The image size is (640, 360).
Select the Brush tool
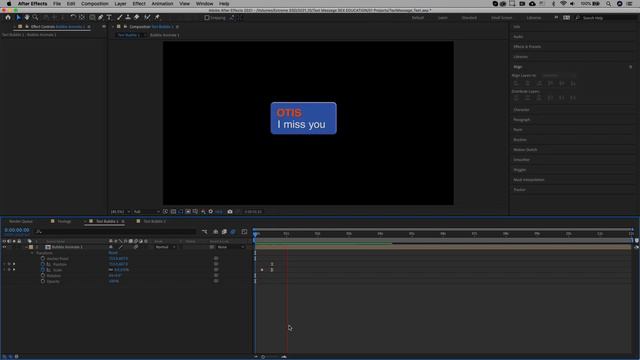(119, 18)
